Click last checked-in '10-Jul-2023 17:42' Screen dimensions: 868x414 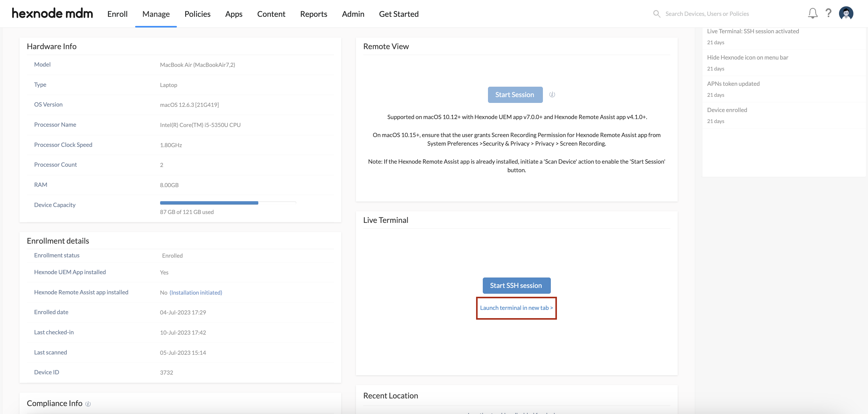183,333
